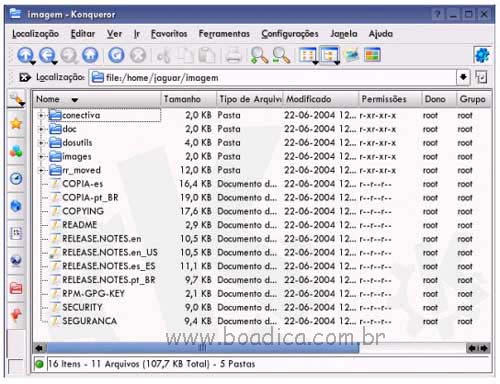Click the scrollbar right arrow at far end
The height and width of the screenshot is (384, 500).
pyautogui.click(x=485, y=348)
